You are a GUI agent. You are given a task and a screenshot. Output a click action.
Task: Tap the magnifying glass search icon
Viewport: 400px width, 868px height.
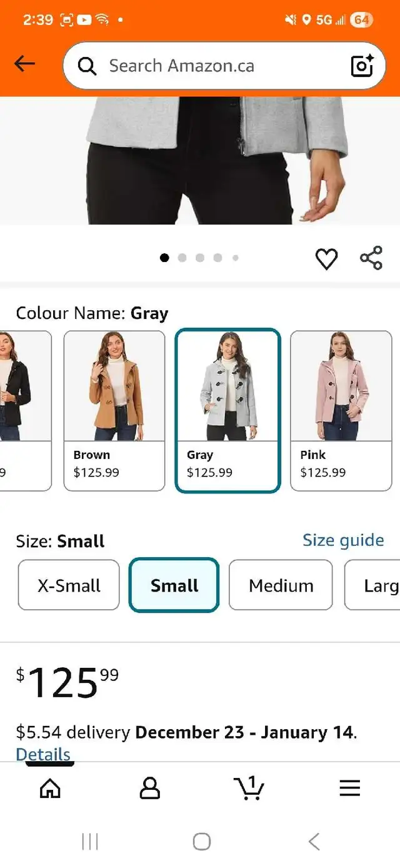click(x=87, y=65)
